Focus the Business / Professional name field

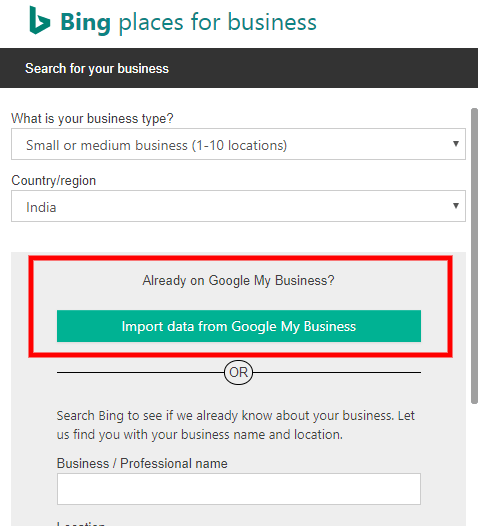click(239, 489)
